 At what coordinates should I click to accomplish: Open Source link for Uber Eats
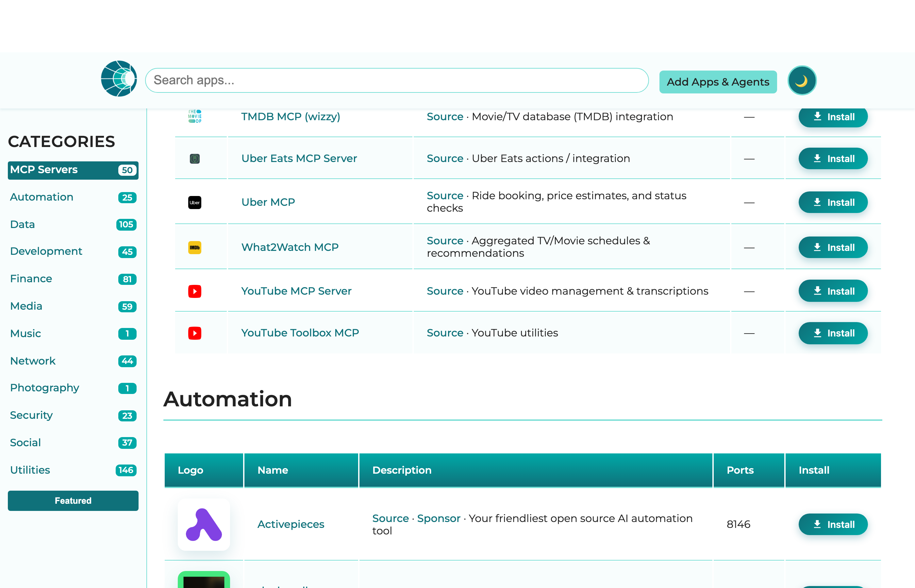pos(445,158)
